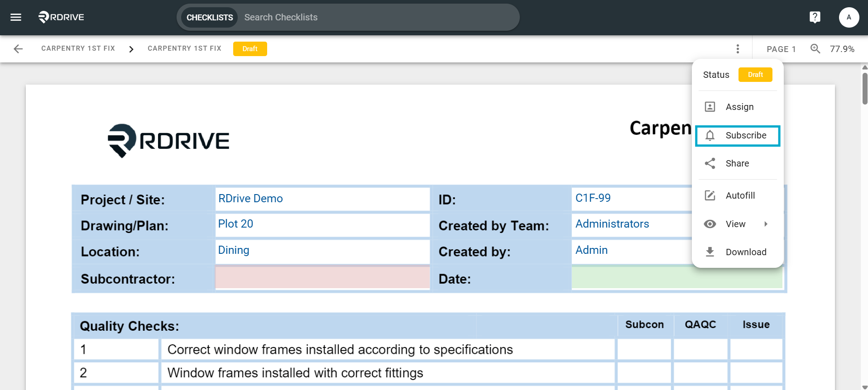Viewport: 868px width, 390px height.
Task: Click the RDrive logo in header
Action: click(x=61, y=17)
